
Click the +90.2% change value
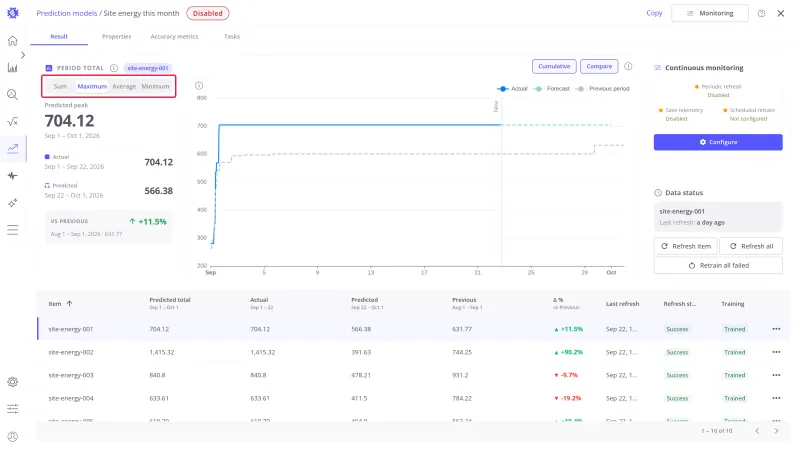point(568,352)
